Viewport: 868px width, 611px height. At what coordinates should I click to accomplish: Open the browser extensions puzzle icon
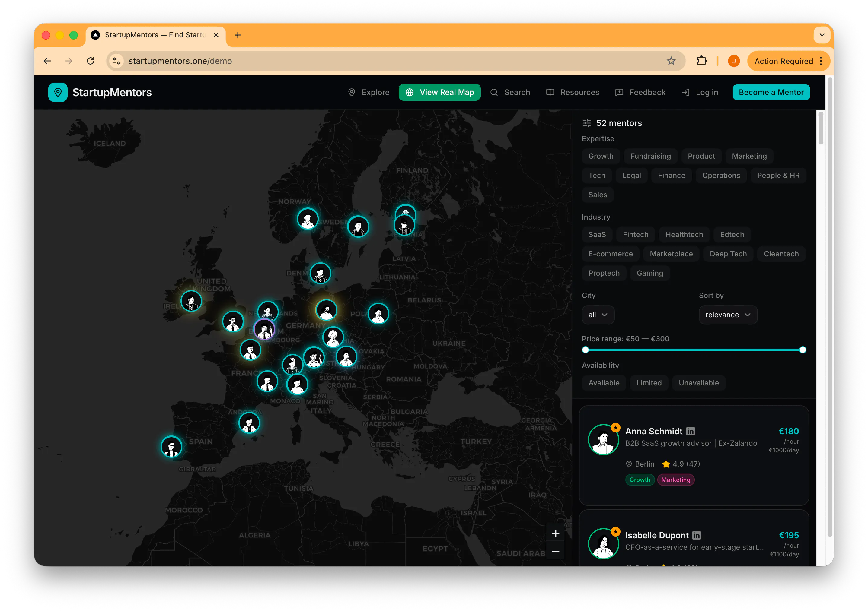pos(702,61)
